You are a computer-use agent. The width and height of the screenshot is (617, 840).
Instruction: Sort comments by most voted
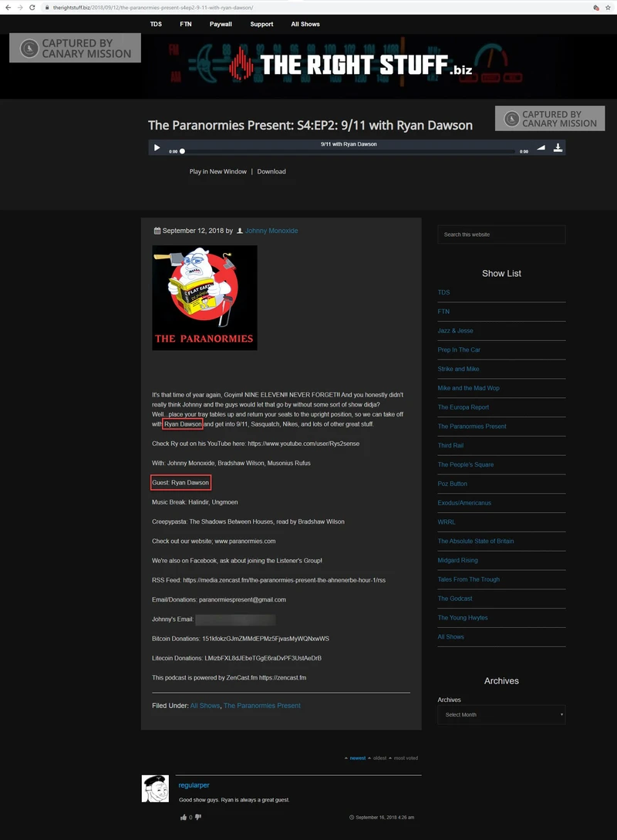coord(406,758)
